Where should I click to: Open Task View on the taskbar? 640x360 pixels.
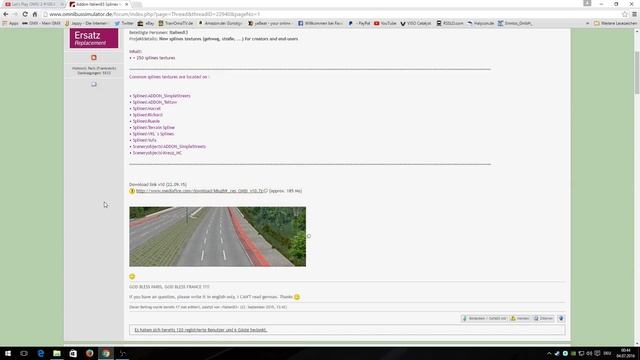pyautogui.click(x=24, y=353)
